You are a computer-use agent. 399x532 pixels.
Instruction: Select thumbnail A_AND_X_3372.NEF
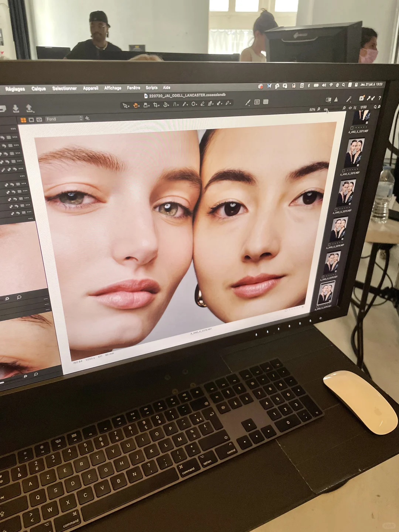(355, 153)
